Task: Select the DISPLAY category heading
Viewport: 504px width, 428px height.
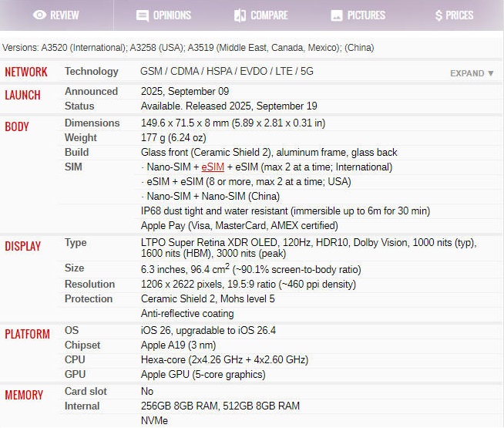Action: pos(23,247)
